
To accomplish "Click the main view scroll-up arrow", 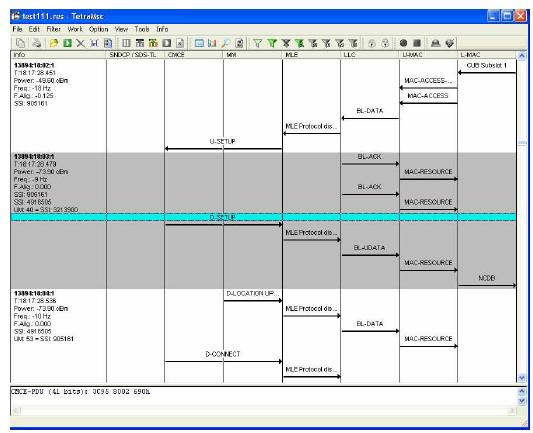I will pyautogui.click(x=521, y=56).
